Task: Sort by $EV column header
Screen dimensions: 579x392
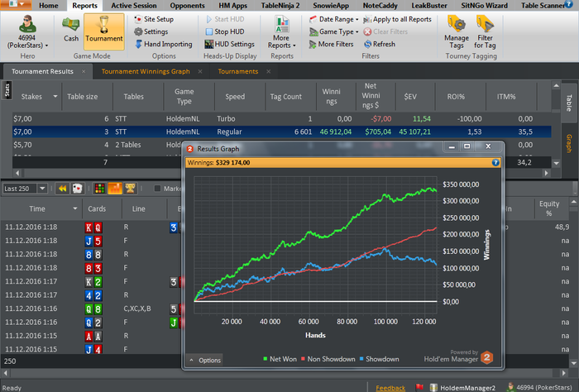Action: (x=410, y=96)
